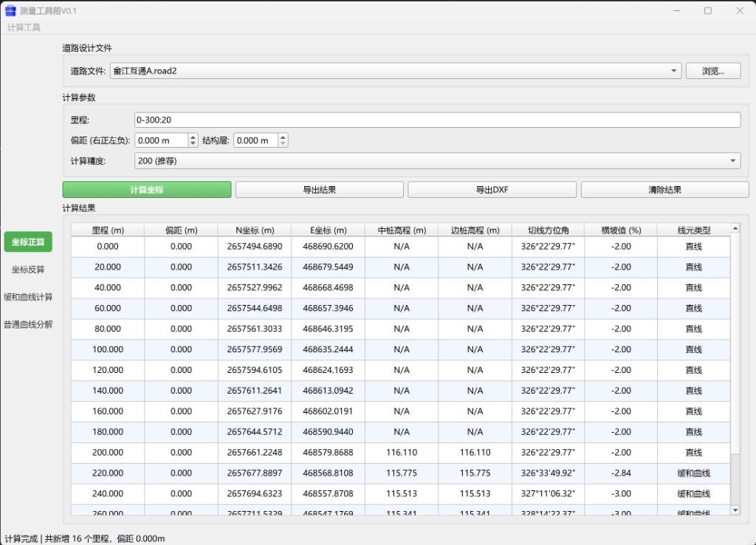Switch to the 坐标反算 tab
The width and height of the screenshot is (756, 545).
point(28,269)
